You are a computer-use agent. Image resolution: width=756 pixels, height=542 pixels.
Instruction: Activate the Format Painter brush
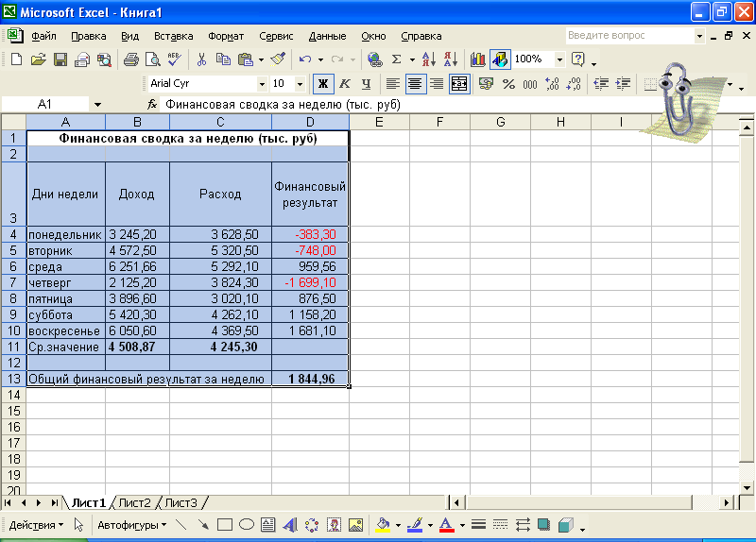pos(278,59)
